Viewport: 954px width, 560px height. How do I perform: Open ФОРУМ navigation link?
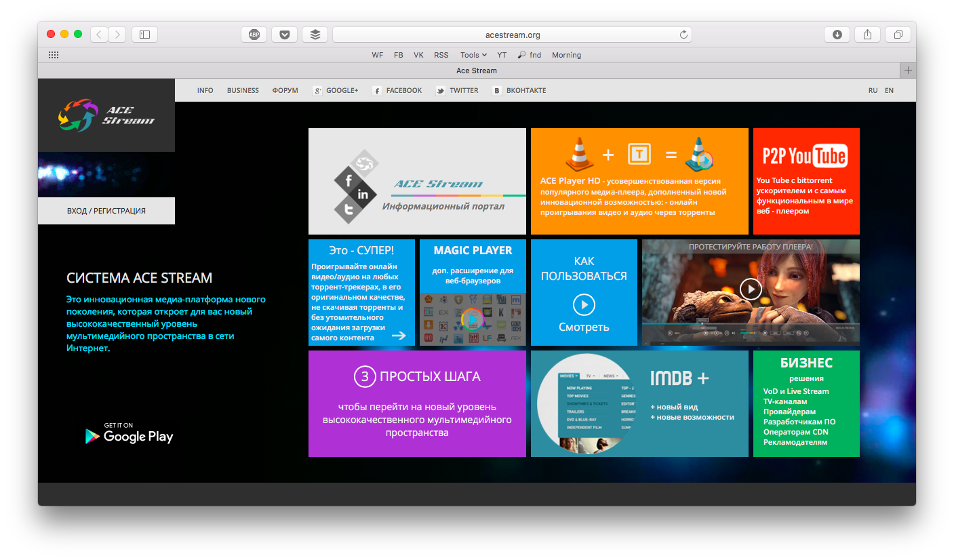point(285,91)
